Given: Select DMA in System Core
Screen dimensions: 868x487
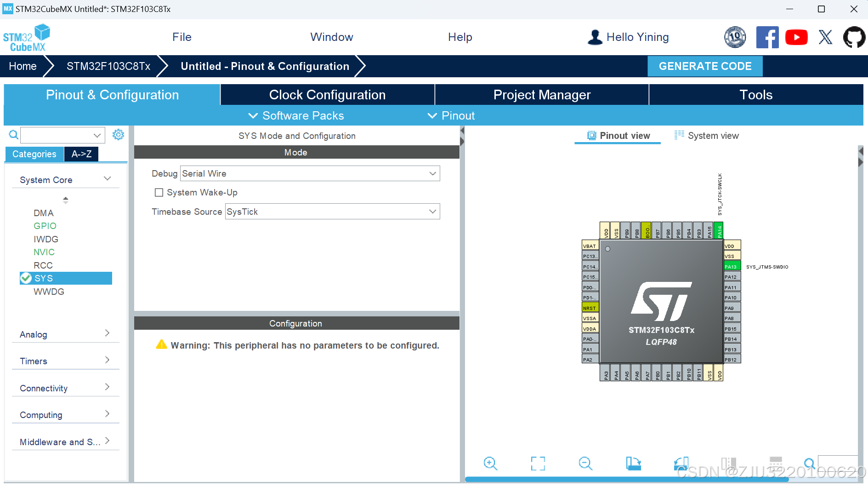Looking at the screenshot, I should click(44, 213).
